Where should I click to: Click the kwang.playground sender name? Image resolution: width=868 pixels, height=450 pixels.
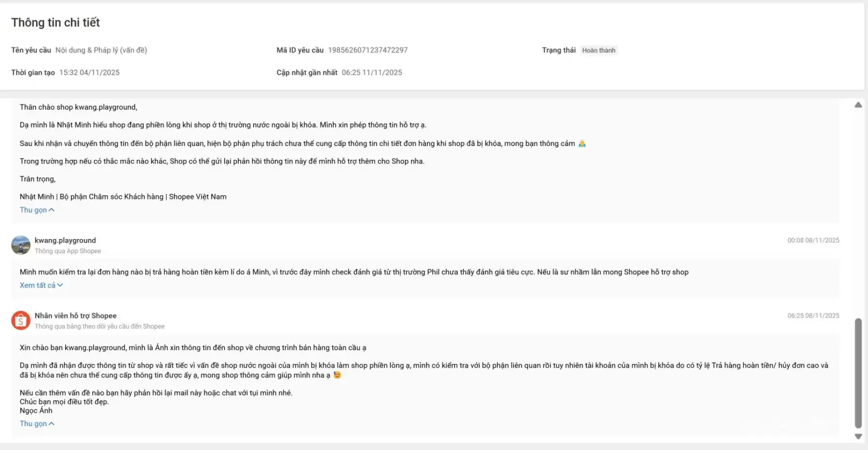(65, 240)
